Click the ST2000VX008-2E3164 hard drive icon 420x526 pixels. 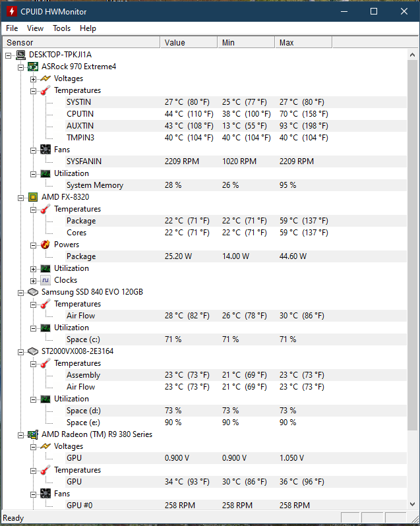(33, 351)
